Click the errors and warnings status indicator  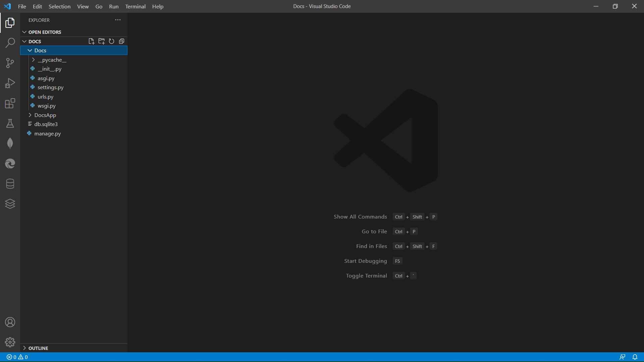tap(17, 357)
